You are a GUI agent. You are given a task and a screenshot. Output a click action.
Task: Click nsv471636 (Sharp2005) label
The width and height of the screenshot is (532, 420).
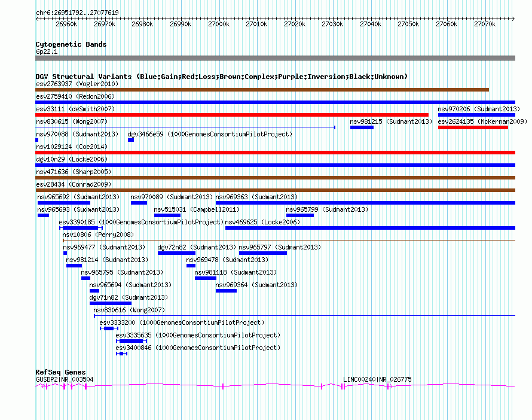(74, 172)
